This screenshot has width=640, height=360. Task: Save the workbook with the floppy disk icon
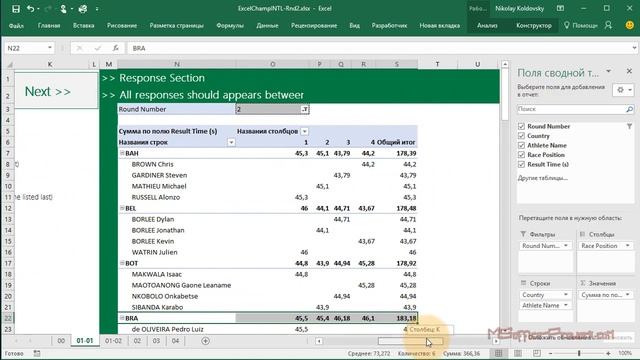(x=16, y=9)
